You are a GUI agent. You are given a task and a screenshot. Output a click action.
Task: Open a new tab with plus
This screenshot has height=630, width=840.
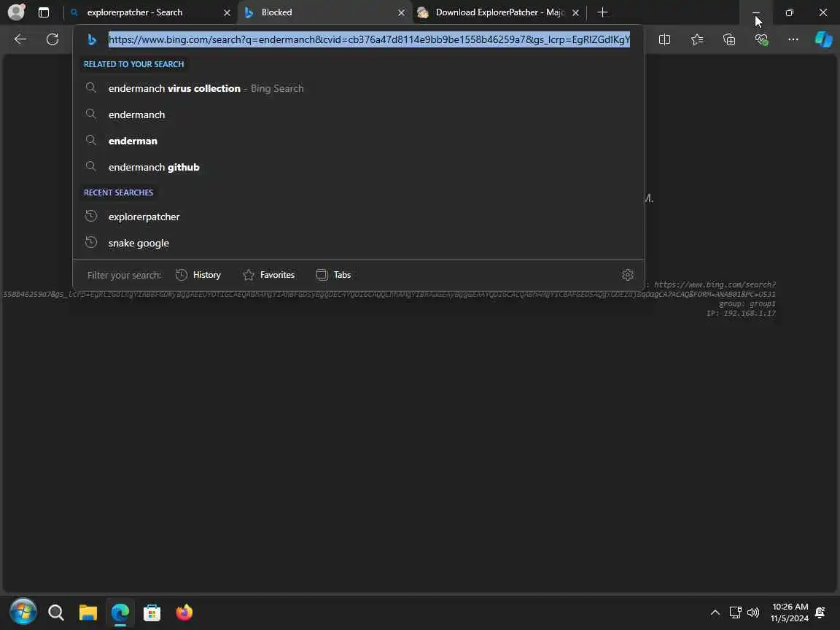pos(602,12)
